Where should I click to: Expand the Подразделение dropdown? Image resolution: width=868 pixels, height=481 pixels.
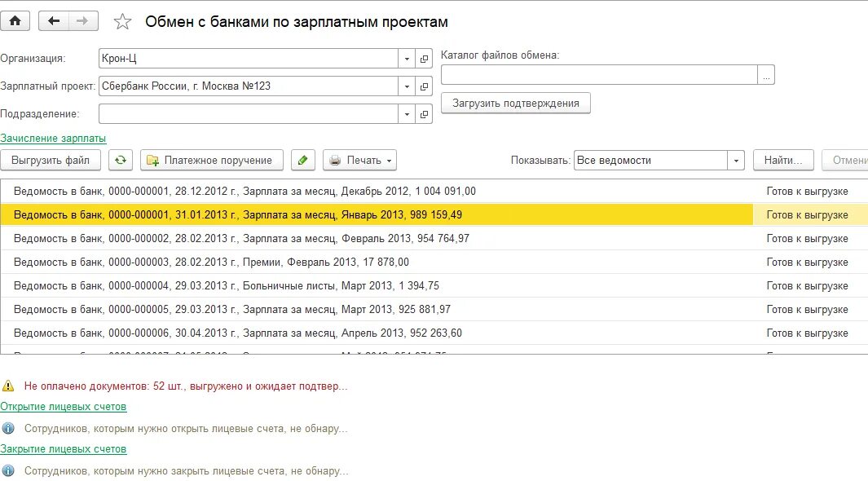pyautogui.click(x=407, y=114)
